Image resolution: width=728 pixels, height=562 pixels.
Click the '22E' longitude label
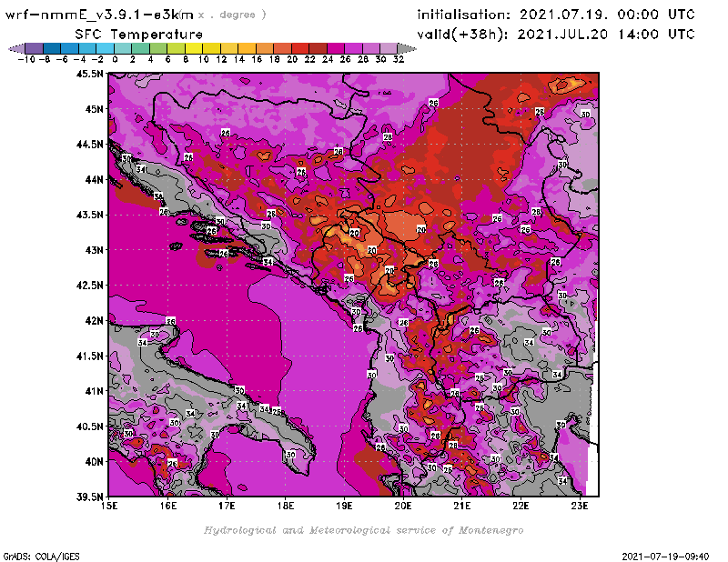coord(521,506)
